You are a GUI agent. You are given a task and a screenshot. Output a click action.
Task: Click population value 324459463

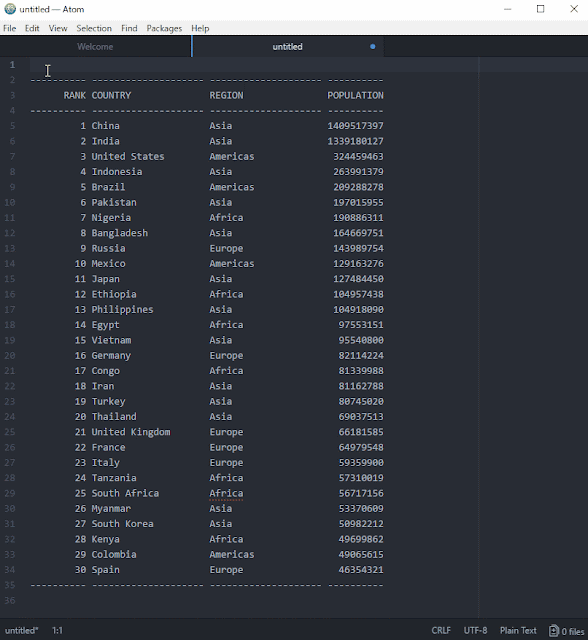358,156
